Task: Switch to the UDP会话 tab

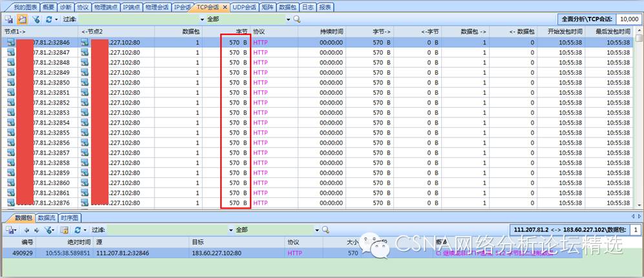Action: 244,7
